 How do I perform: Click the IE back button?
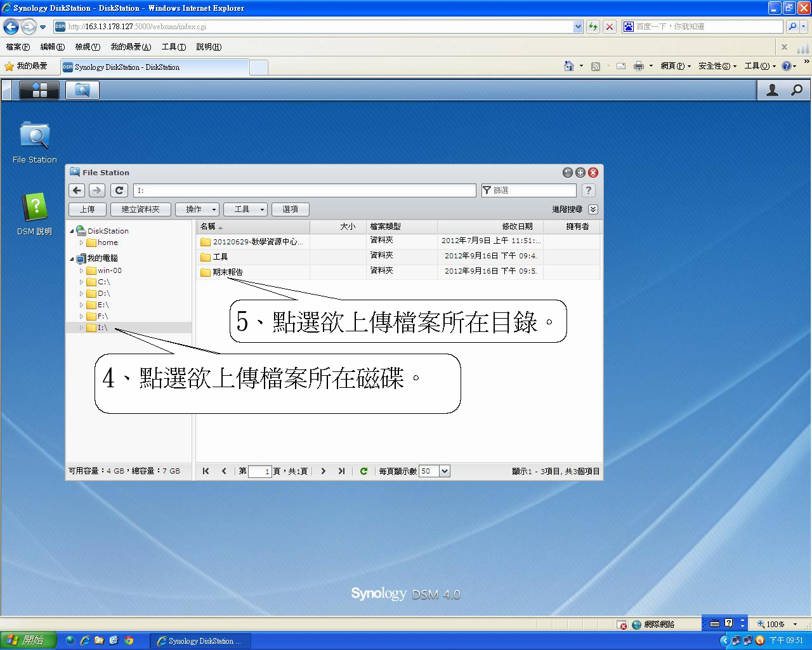click(x=11, y=27)
